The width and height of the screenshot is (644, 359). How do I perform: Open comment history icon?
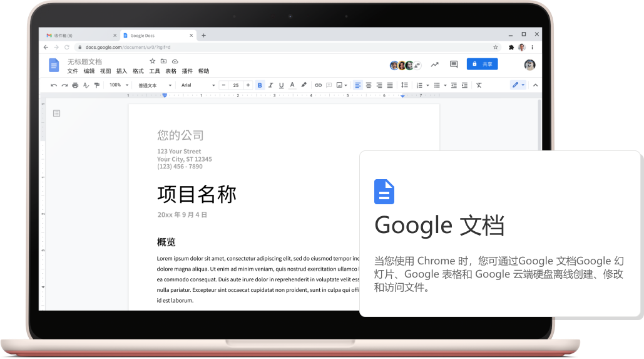tap(454, 64)
